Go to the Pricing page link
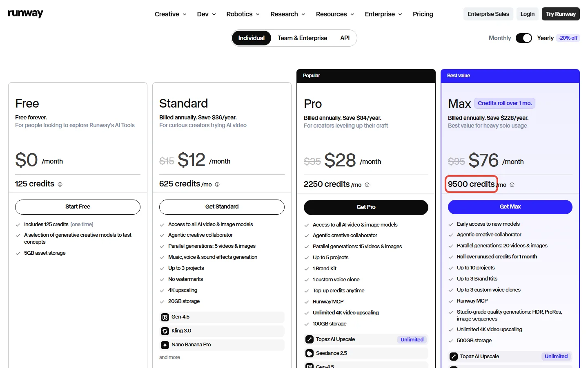The height and width of the screenshot is (368, 588). click(x=423, y=14)
